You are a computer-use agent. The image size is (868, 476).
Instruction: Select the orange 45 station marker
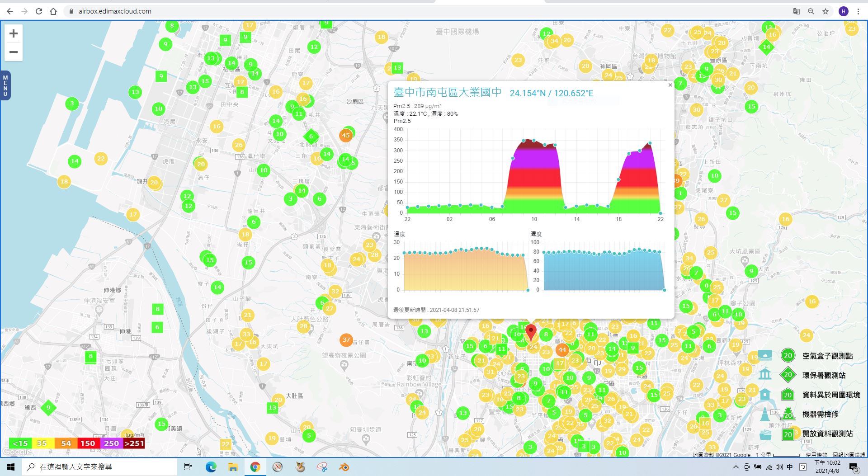(x=346, y=135)
